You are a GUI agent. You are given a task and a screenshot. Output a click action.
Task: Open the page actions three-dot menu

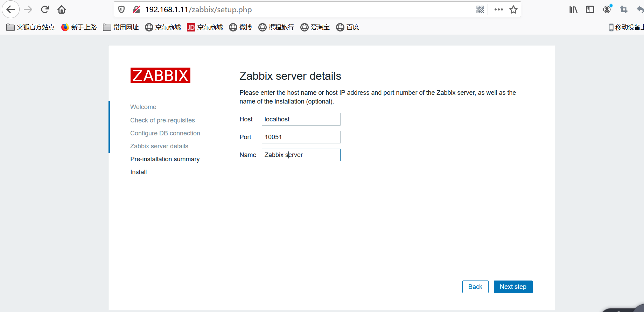499,9
